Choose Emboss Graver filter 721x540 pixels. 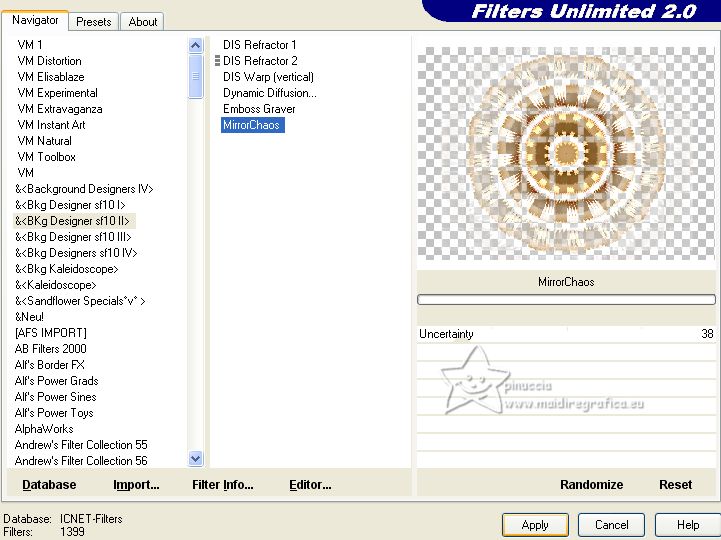click(x=259, y=109)
